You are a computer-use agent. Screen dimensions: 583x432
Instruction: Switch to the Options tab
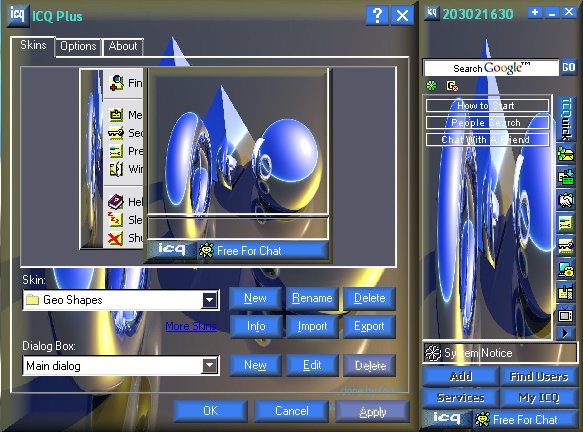(78, 46)
